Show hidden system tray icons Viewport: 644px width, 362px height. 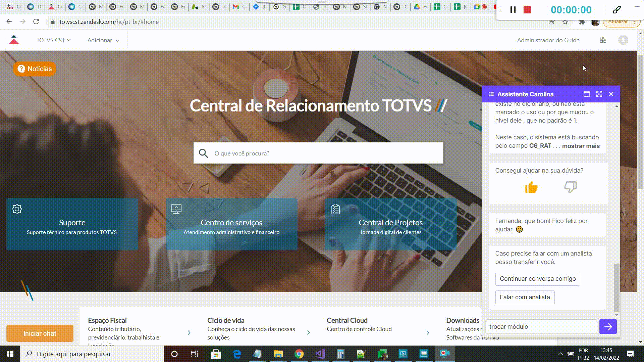[x=560, y=354]
